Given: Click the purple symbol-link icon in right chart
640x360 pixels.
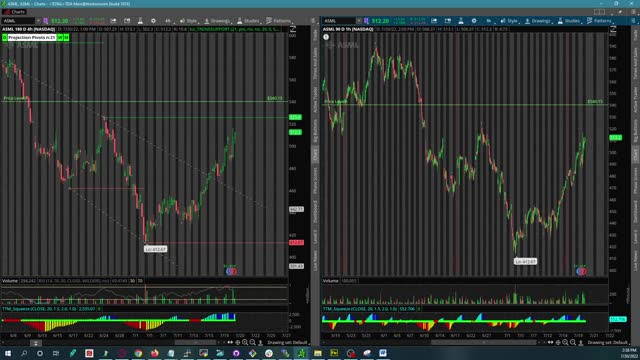Looking at the screenshot, I should [366, 21].
